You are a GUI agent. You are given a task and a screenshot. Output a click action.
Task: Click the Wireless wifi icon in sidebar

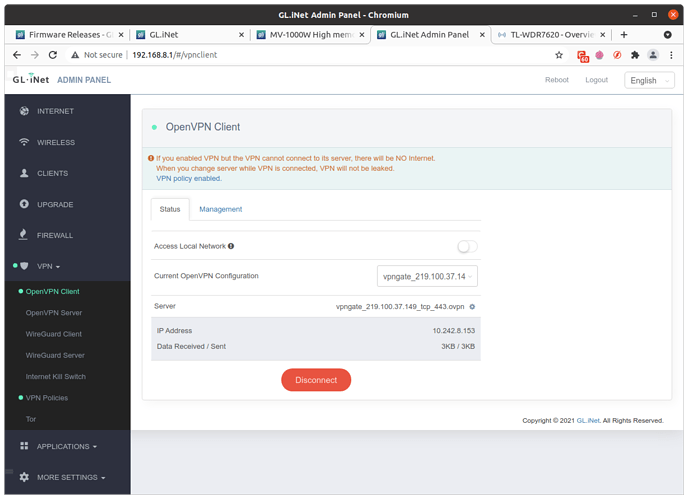pyautogui.click(x=24, y=142)
